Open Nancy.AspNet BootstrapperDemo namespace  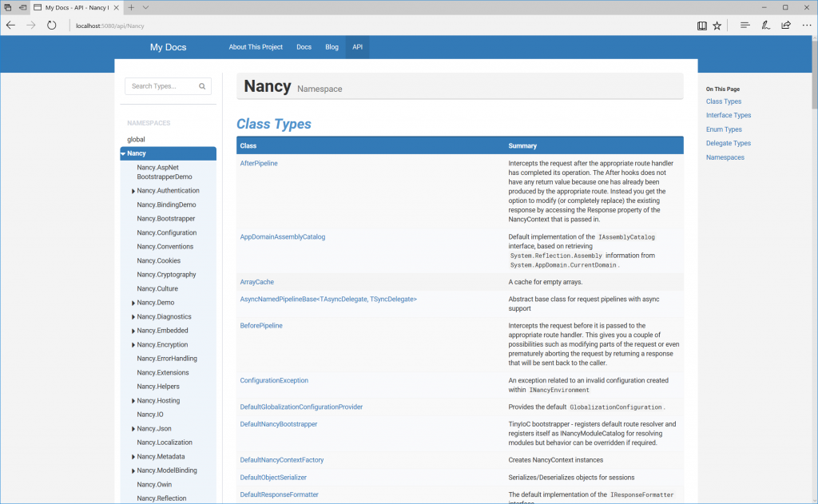(x=165, y=173)
